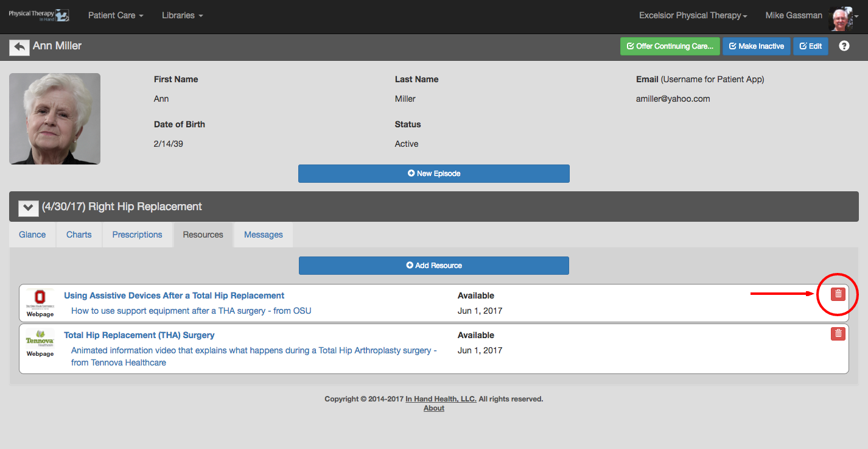This screenshot has height=449, width=868.
Task: Switch to the Prescriptions tab
Action: tap(137, 235)
